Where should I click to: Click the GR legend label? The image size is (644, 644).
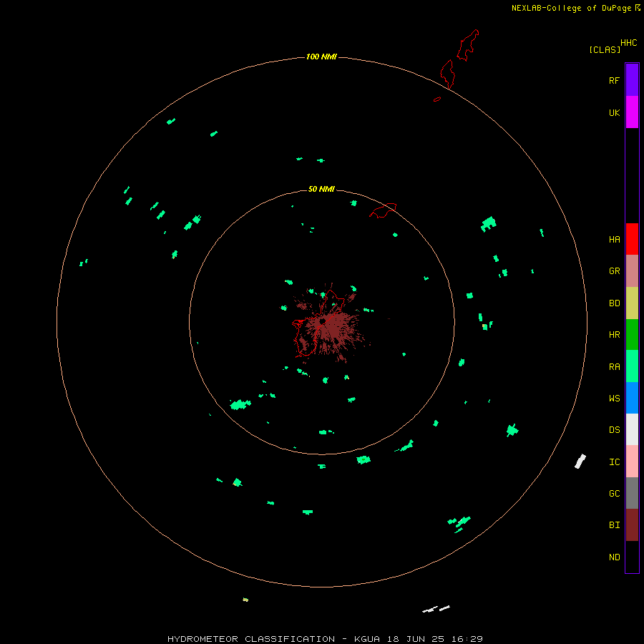614,271
